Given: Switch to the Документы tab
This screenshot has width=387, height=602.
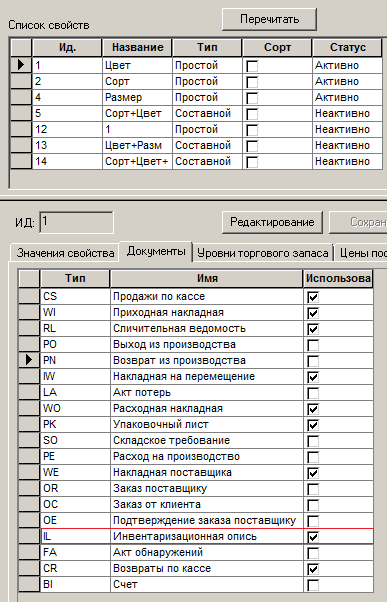Looking at the screenshot, I should click(156, 251).
